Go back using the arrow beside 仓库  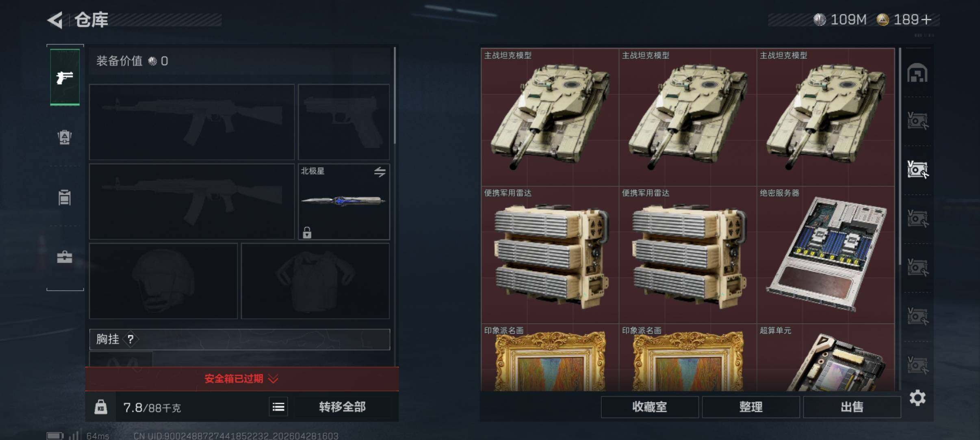pos(55,20)
